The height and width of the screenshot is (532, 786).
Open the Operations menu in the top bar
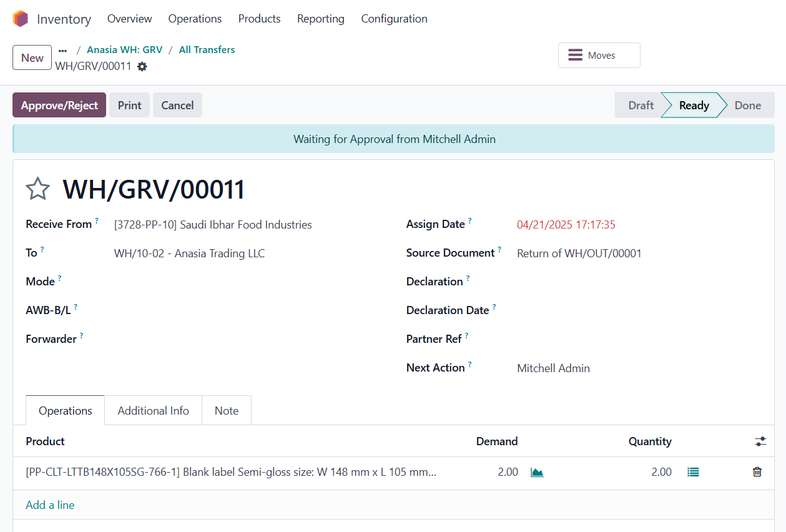pos(195,19)
